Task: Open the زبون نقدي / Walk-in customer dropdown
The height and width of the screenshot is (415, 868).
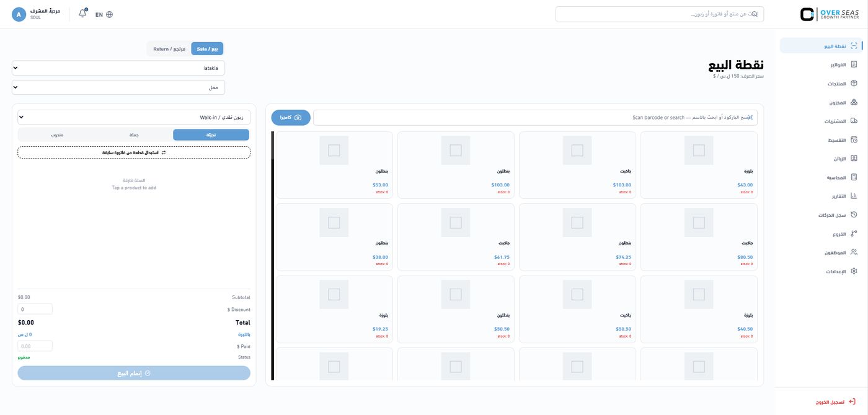Action: [x=134, y=117]
